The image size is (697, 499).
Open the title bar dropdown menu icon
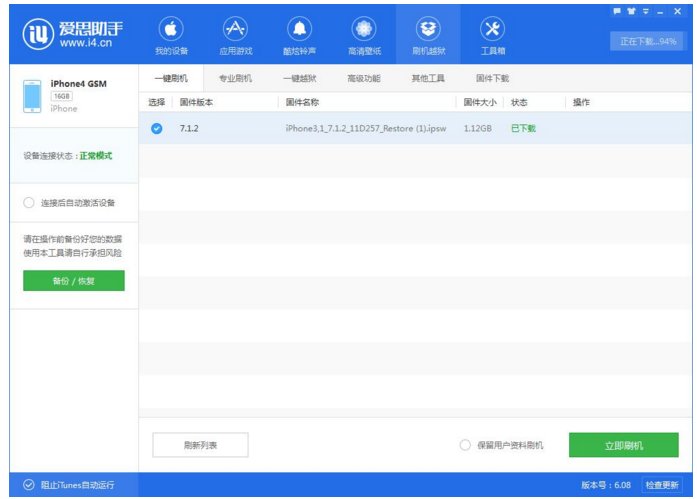coord(646,11)
